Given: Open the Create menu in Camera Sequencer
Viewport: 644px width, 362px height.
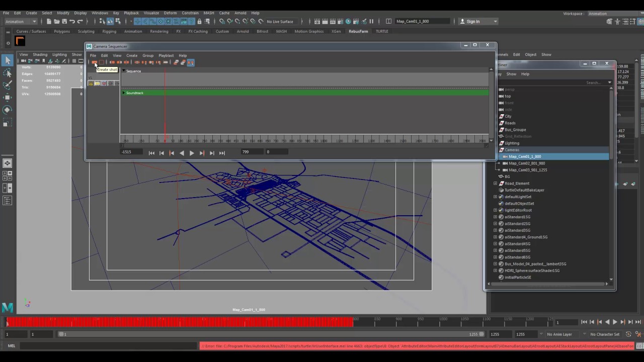Looking at the screenshot, I should [132, 55].
